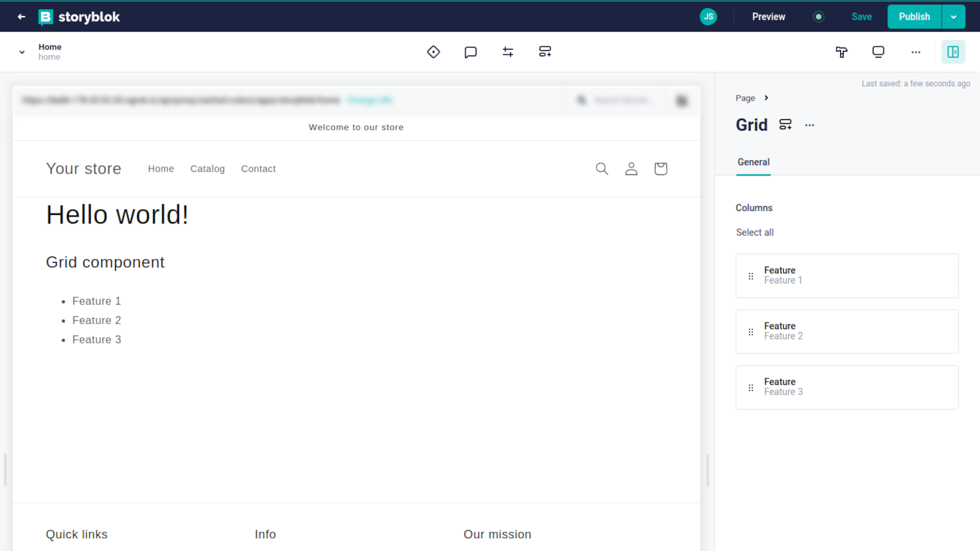Click the editor settings sliders icon
This screenshot has width=980, height=551.
(508, 51)
